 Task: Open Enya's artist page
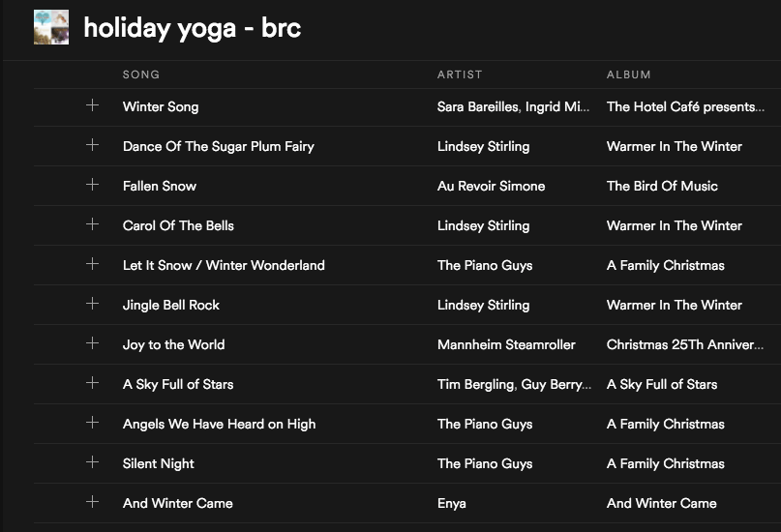click(452, 503)
